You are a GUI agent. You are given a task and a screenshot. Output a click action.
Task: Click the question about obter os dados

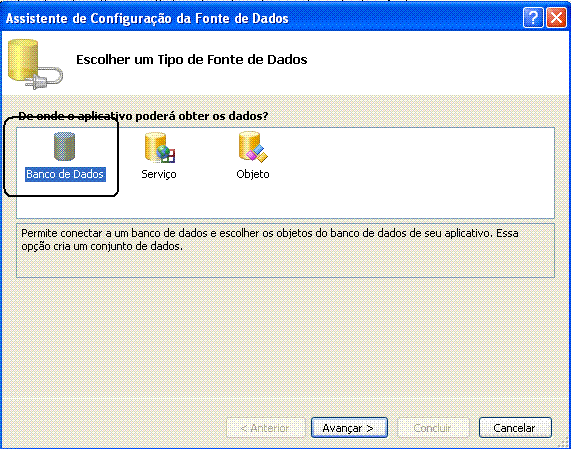coord(143,116)
